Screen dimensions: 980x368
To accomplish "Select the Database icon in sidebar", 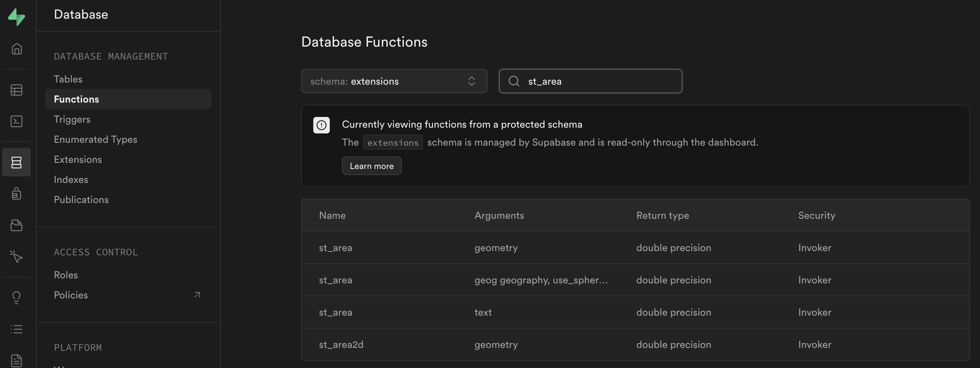I will tap(16, 162).
